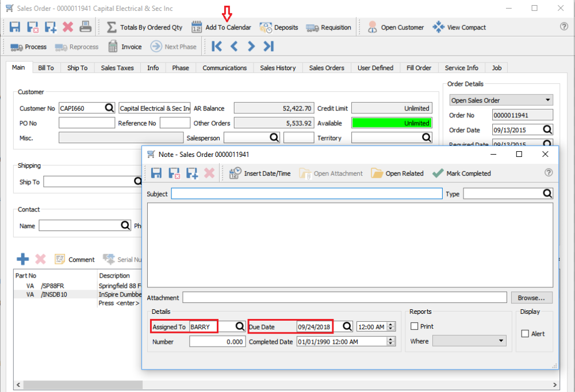Click Add To Calendar toolbar icon
The width and height of the screenshot is (575, 392).
point(197,28)
